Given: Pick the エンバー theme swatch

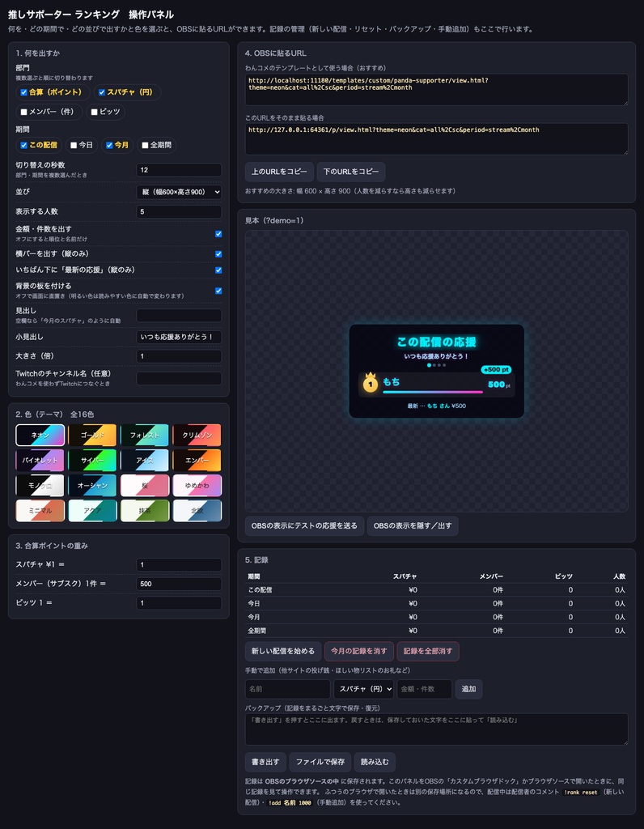Looking at the screenshot, I should click(x=197, y=461).
